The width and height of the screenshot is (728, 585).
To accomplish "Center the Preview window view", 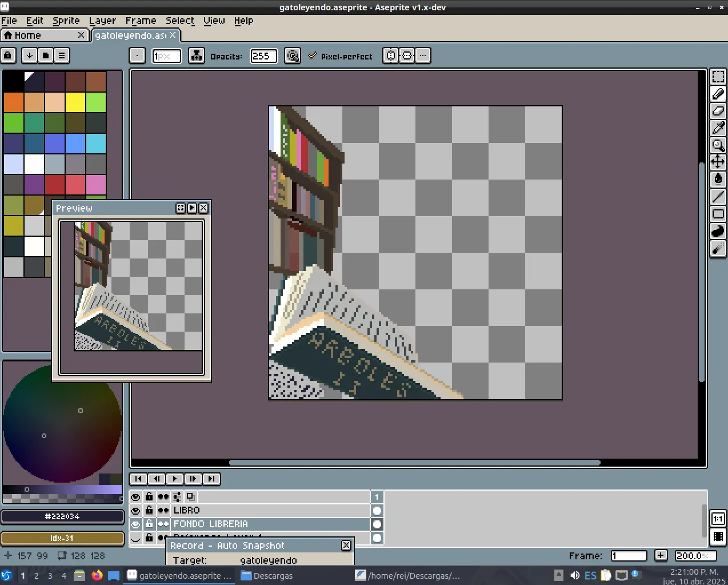I will pos(181,208).
